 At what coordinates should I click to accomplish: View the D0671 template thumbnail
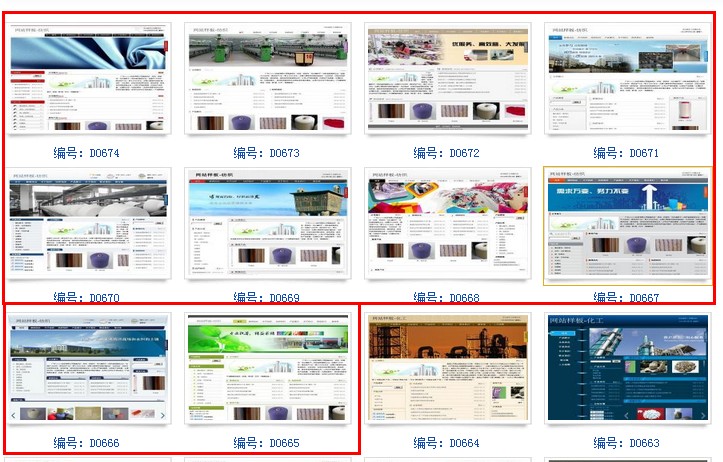(x=627, y=80)
